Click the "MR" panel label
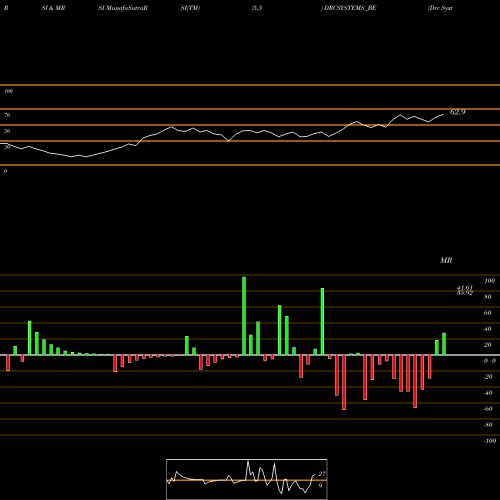The width and height of the screenshot is (500, 500). (x=446, y=260)
